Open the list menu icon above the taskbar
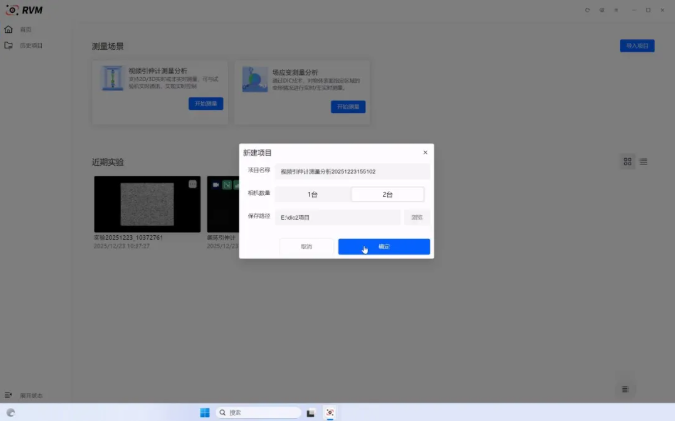 pyautogui.click(x=625, y=389)
